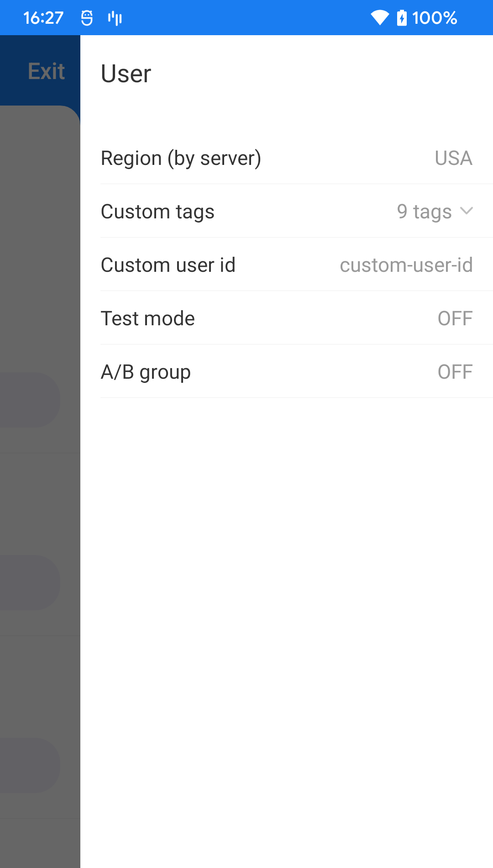The width and height of the screenshot is (493, 868).
Task: Tap the alarm notification icon in status bar
Action: (86, 17)
